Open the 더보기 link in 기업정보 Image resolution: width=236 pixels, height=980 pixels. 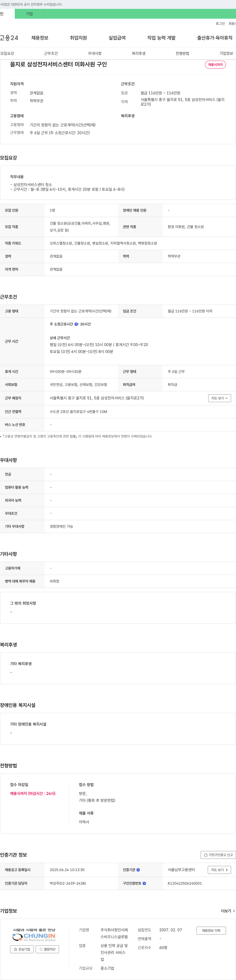point(228,911)
